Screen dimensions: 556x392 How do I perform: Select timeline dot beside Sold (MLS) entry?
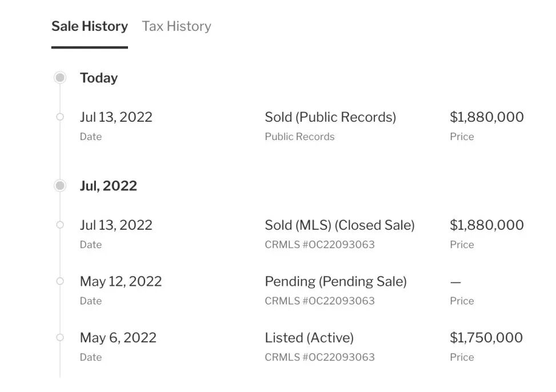pos(60,225)
